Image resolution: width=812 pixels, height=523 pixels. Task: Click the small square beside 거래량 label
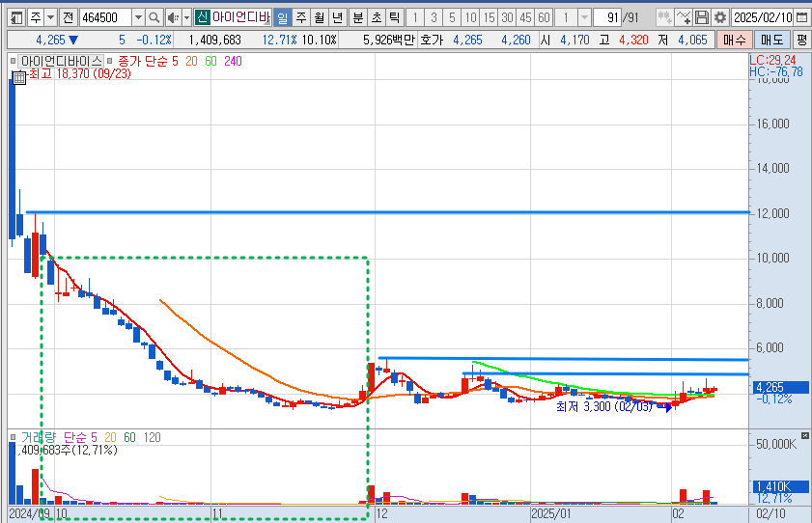pyautogui.click(x=13, y=438)
